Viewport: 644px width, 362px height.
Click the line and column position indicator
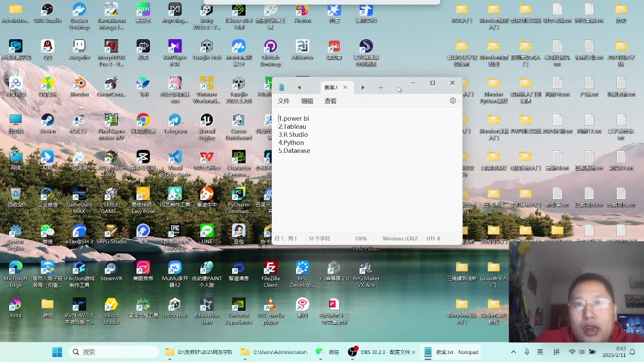pos(286,238)
